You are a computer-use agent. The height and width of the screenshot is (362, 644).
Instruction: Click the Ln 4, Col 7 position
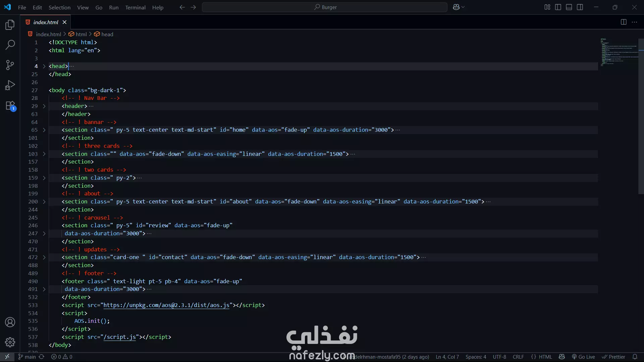pos(447,357)
